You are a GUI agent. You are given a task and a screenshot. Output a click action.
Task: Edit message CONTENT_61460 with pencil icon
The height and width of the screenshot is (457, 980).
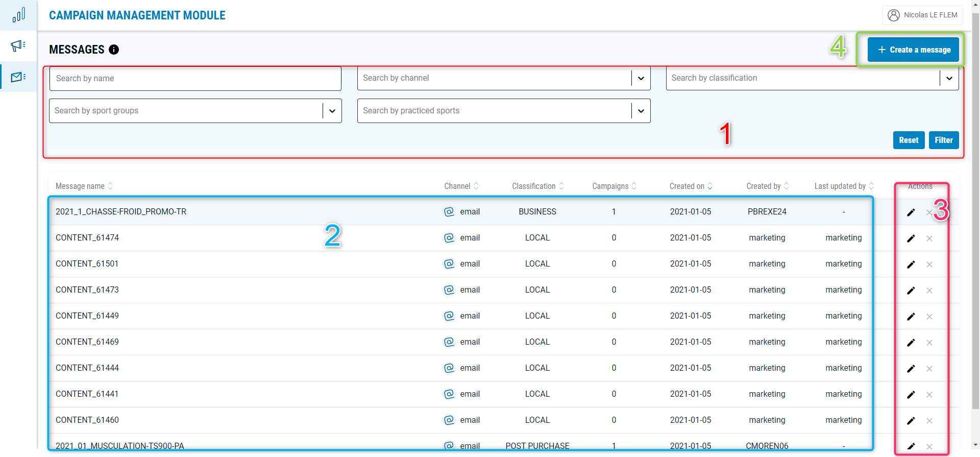[911, 421]
